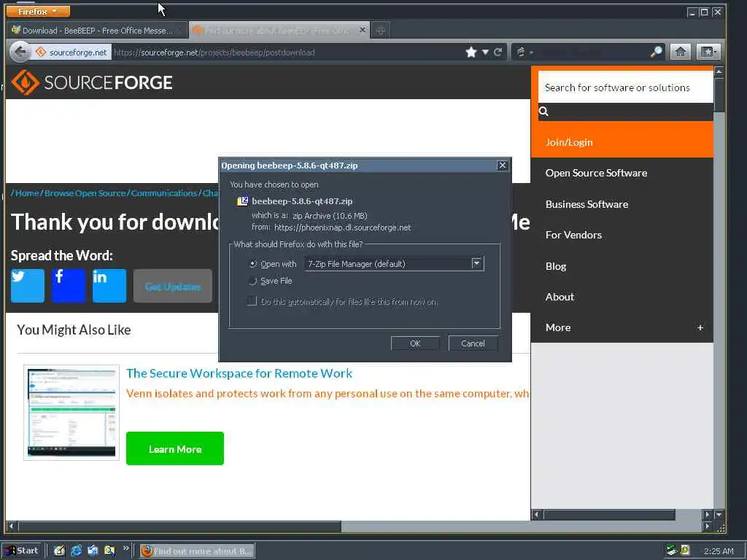The image size is (747, 560).
Task: Switch to the Download - BeeBEEP tab
Action: click(97, 31)
